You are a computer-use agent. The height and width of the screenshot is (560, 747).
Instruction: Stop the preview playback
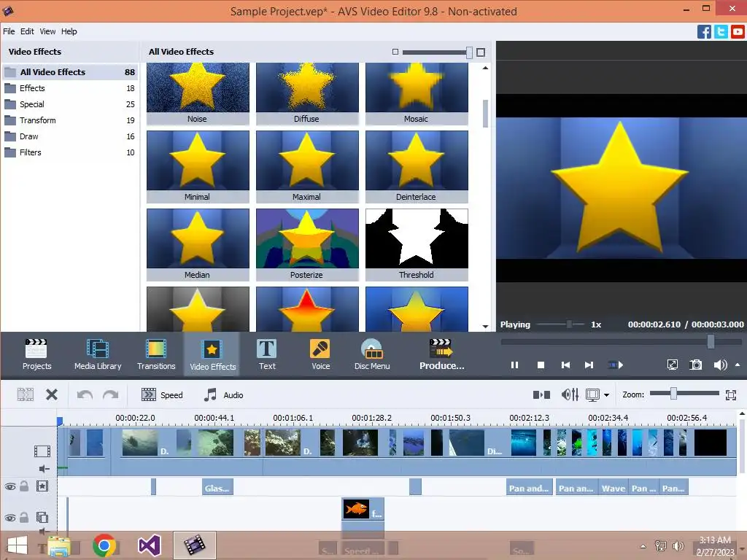[541, 365]
